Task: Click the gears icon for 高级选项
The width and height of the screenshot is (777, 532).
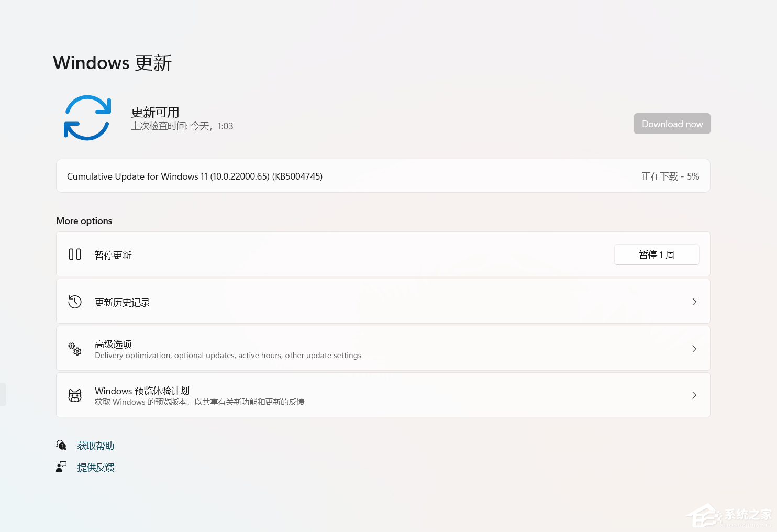Action: 75,349
